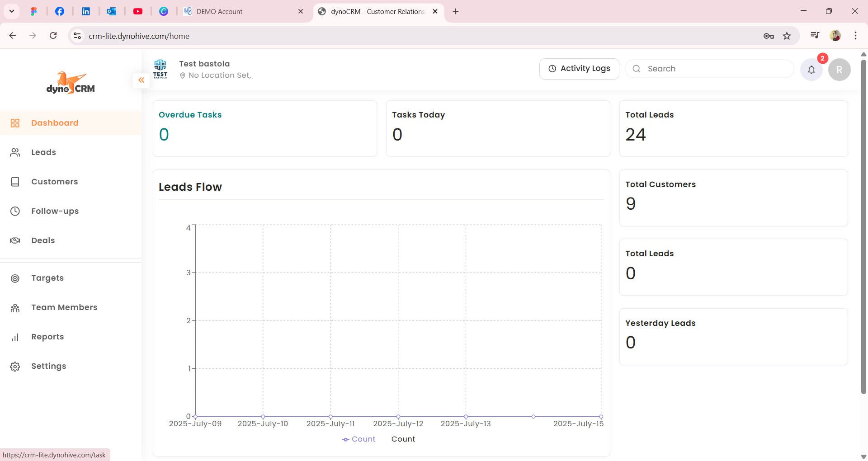Click the Follow-ups clock icon
Image resolution: width=868 pixels, height=461 pixels.
point(15,211)
